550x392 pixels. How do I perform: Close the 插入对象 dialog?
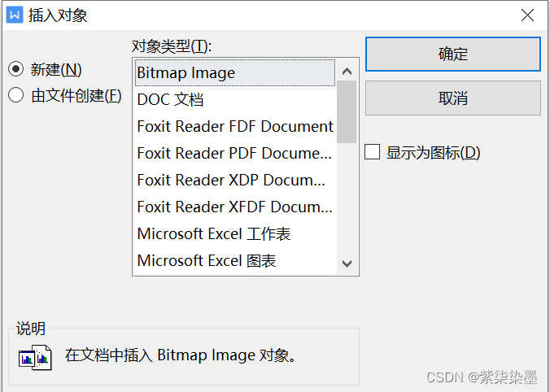point(527,15)
